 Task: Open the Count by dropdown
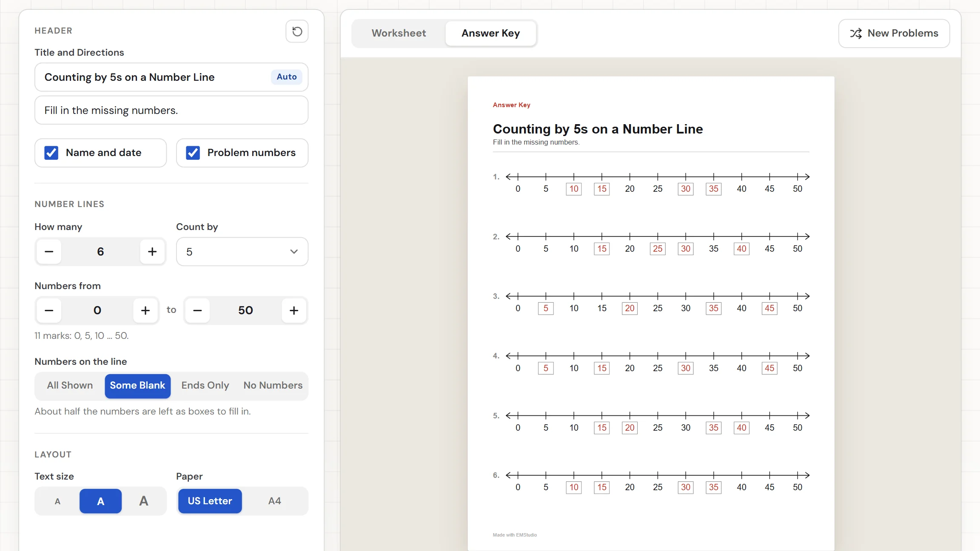pos(242,252)
